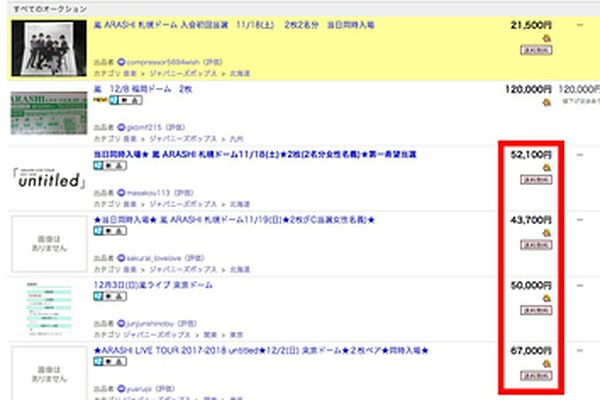Image resolution: width=600 pixels, height=400 pixels.
Task: Click bid hammer icon under 21,500円 price
Action: 547,38
